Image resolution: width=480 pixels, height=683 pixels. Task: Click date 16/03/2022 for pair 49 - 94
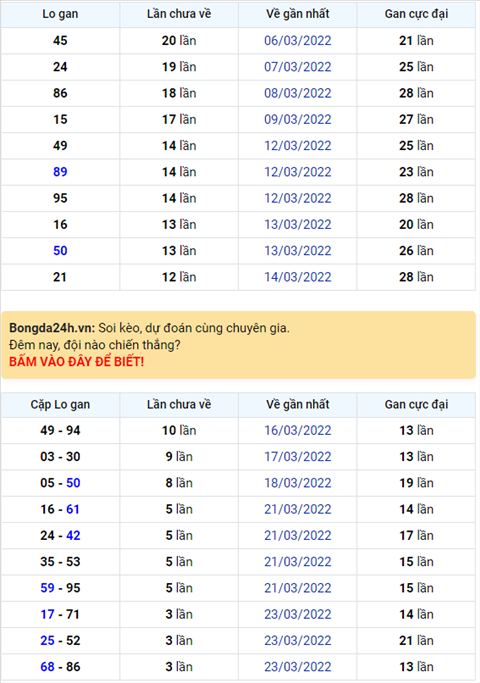coord(297,430)
